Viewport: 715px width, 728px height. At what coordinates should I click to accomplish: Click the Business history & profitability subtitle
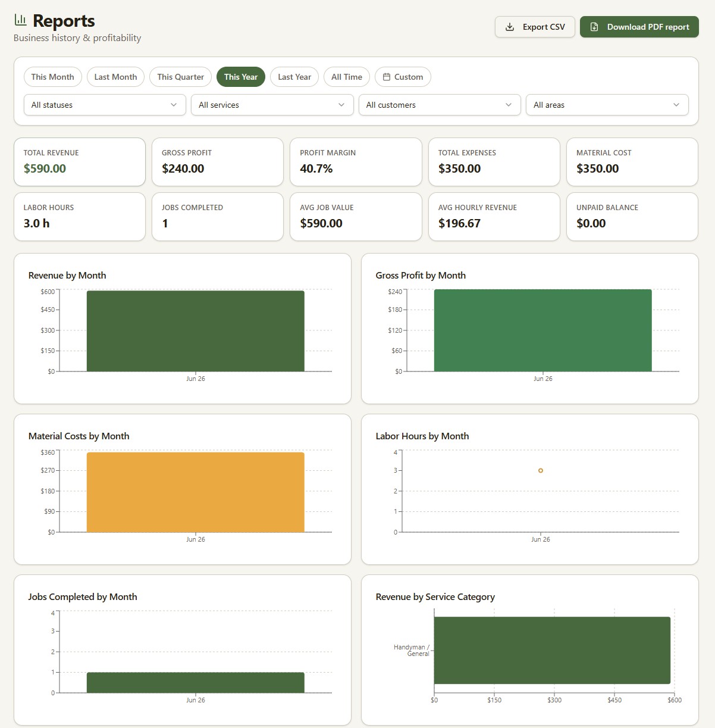click(x=77, y=38)
